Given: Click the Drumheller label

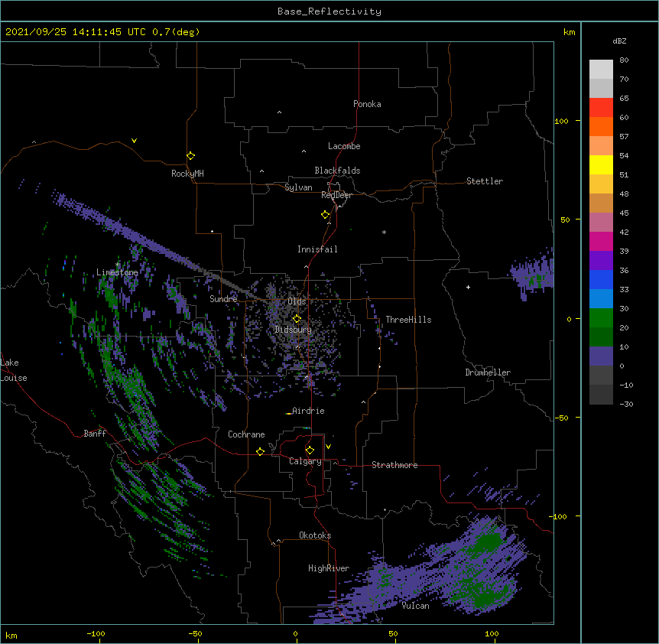Looking at the screenshot, I should (x=488, y=372).
